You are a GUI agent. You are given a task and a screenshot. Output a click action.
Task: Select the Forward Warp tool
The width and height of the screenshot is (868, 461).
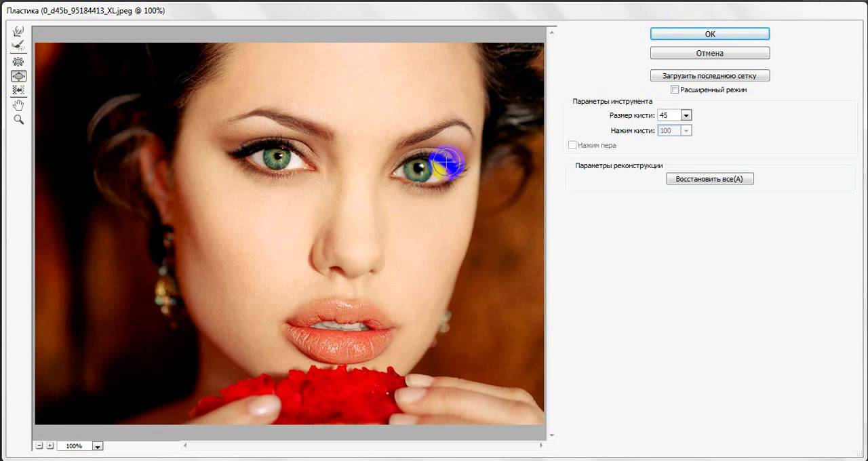pyautogui.click(x=18, y=31)
